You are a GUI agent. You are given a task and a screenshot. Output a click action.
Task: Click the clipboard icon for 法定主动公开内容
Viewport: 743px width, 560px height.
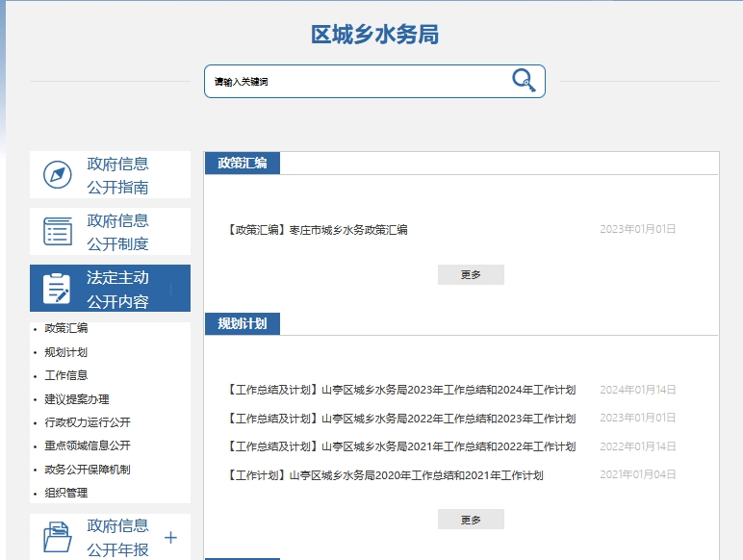click(57, 288)
